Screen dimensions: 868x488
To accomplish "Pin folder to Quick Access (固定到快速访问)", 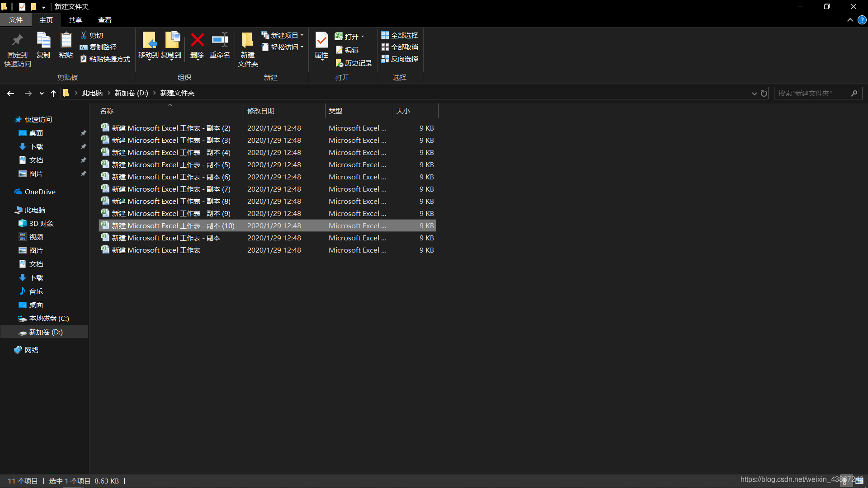I will click(18, 50).
